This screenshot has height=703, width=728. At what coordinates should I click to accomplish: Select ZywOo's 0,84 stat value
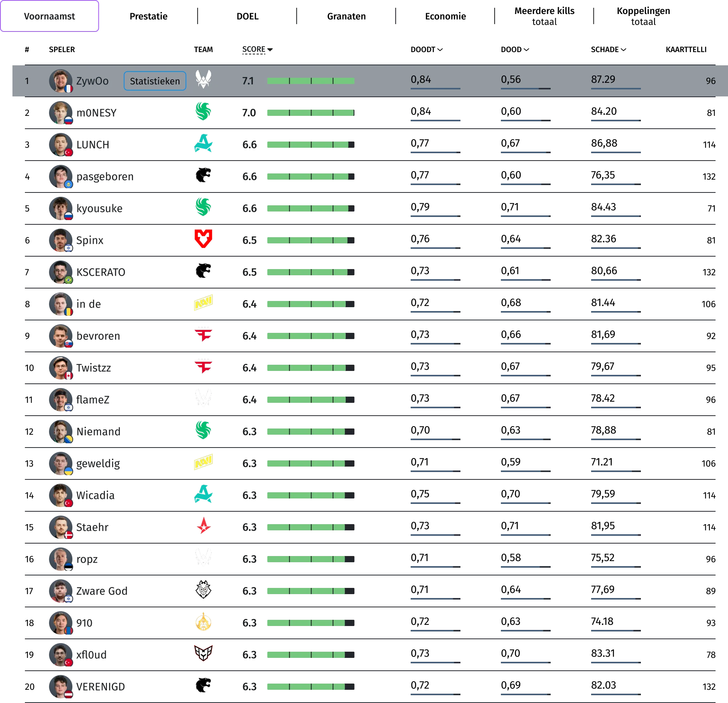421,80
